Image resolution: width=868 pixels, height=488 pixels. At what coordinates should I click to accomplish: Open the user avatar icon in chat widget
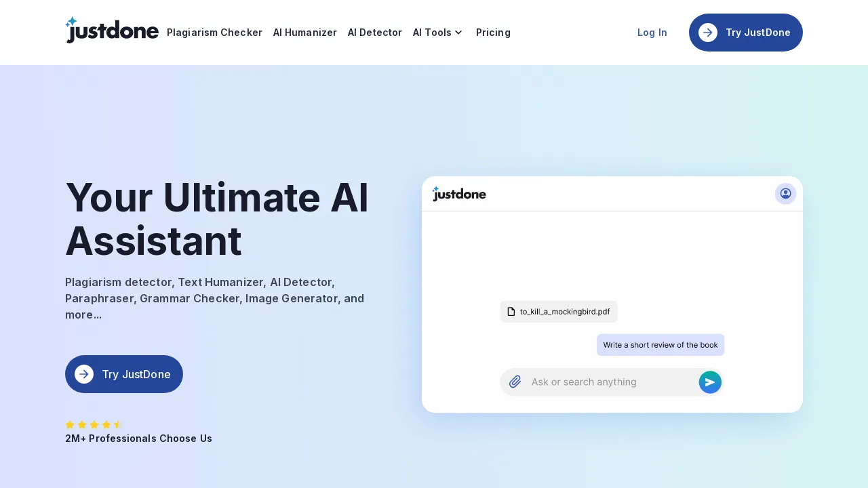click(x=785, y=194)
